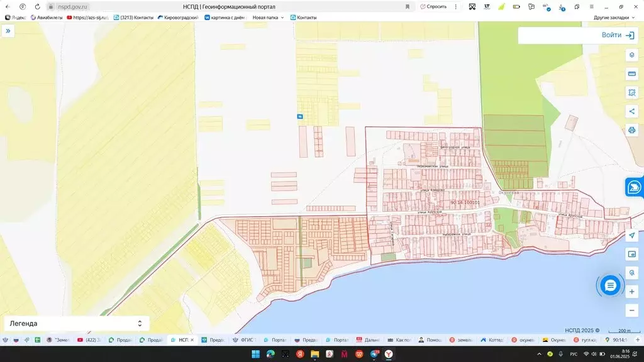
Task: Switch to the Дальне tab
Action: (368, 340)
